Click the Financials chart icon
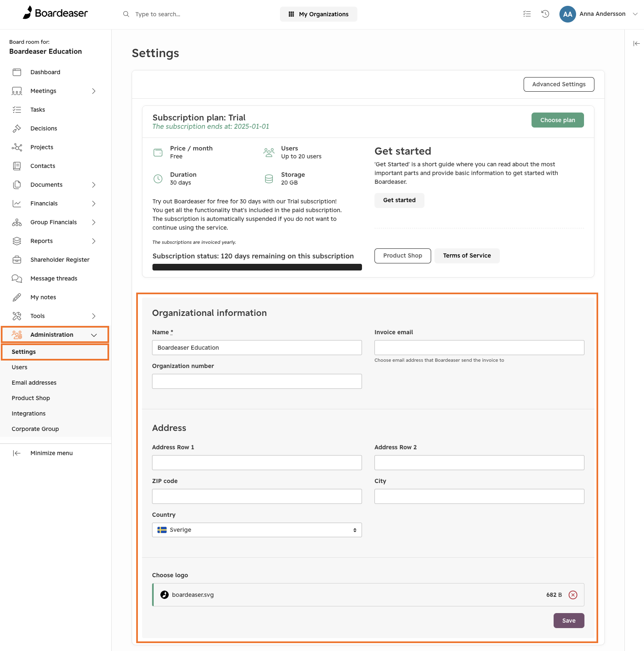The image size is (644, 651). pos(17,203)
